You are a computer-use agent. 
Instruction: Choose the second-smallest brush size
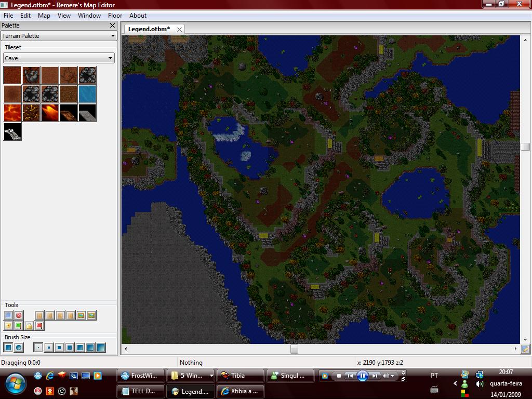click(x=49, y=348)
